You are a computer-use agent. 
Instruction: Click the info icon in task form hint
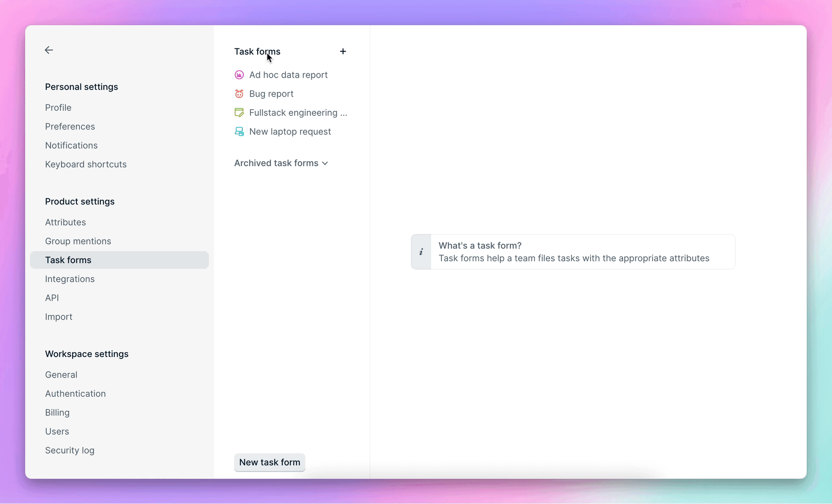pos(421,252)
